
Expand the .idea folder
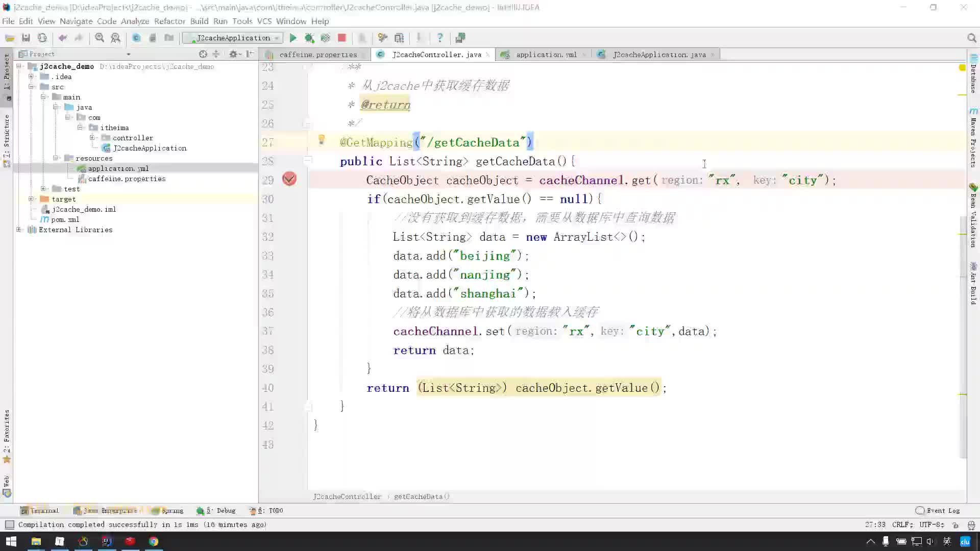pyautogui.click(x=31, y=77)
